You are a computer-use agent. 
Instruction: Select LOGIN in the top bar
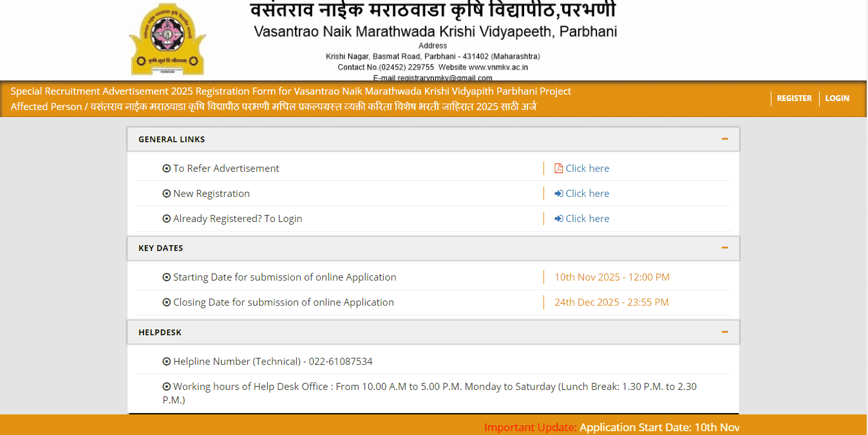click(837, 98)
